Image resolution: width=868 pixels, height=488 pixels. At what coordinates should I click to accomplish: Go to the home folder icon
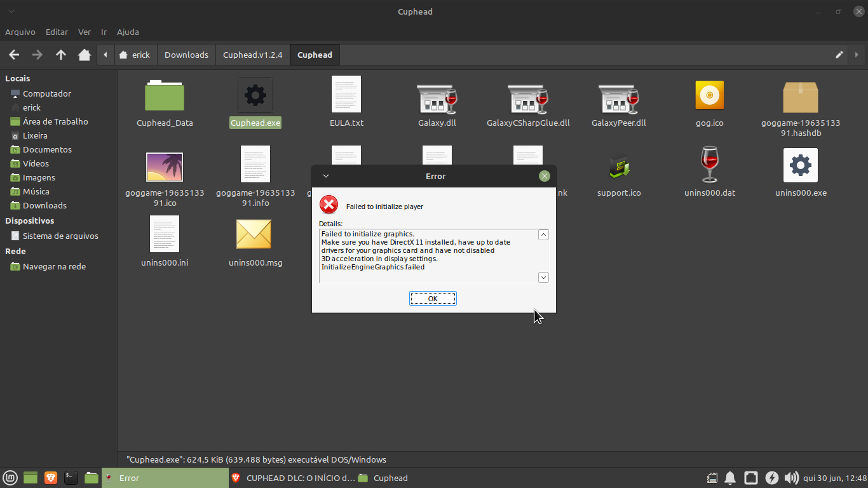pyautogui.click(x=85, y=55)
